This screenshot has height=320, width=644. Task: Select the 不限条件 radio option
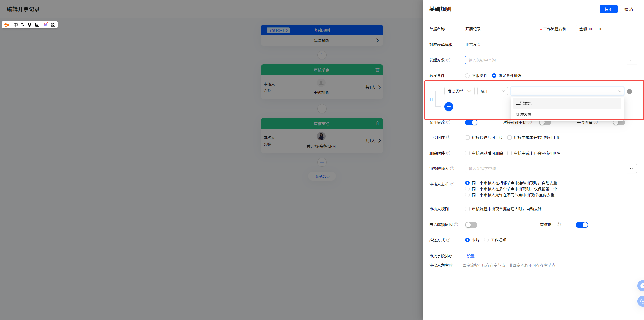(x=467, y=76)
